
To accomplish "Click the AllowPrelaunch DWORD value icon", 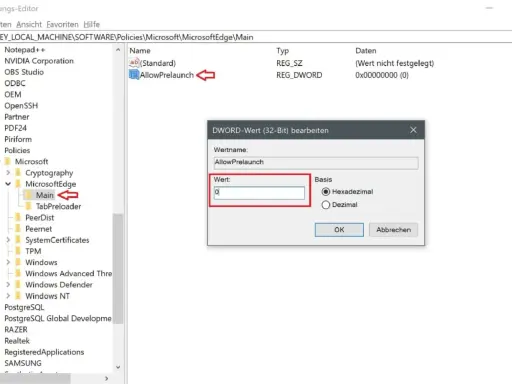I will 134,75.
